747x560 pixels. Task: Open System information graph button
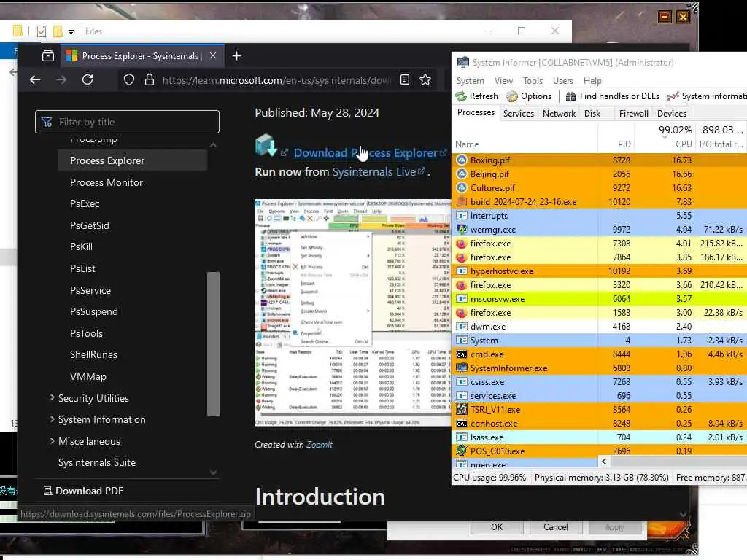(707, 96)
